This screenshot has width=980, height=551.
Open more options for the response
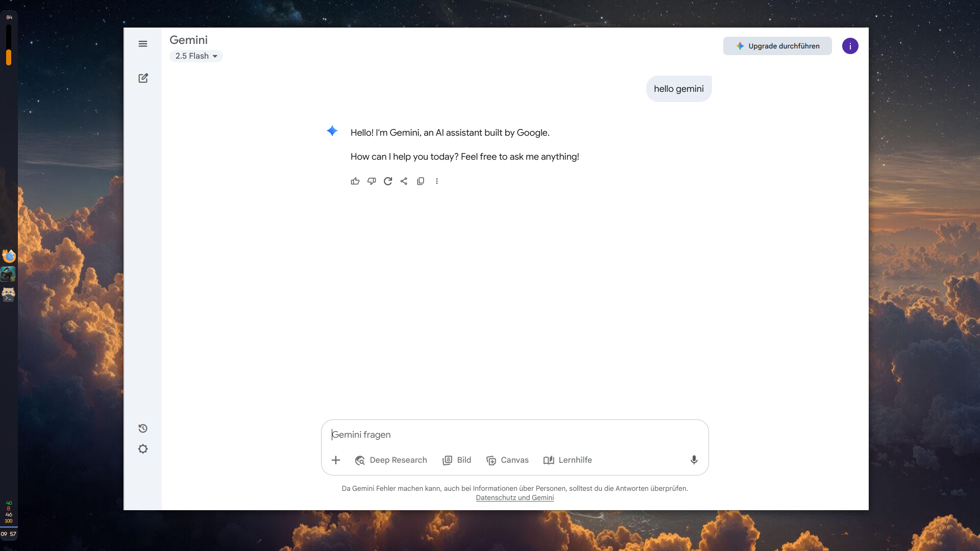point(437,181)
